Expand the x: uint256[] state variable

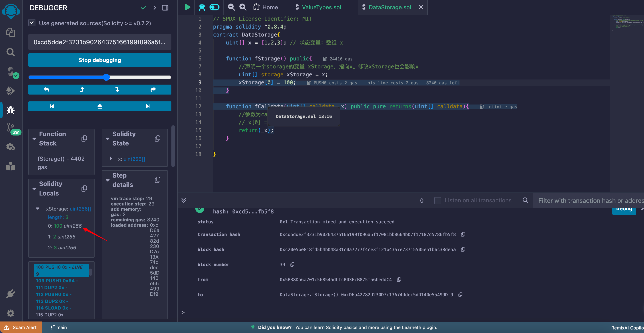[111, 159]
